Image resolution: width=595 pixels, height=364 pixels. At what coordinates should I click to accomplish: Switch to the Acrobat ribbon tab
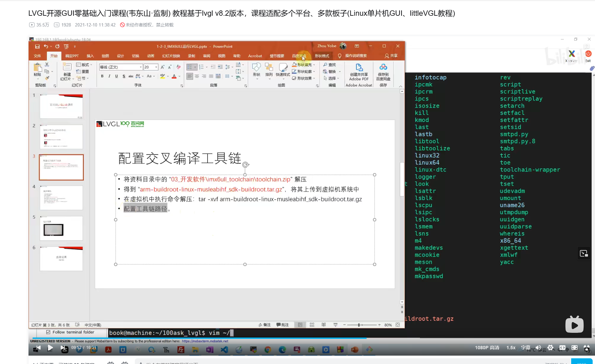pos(255,56)
